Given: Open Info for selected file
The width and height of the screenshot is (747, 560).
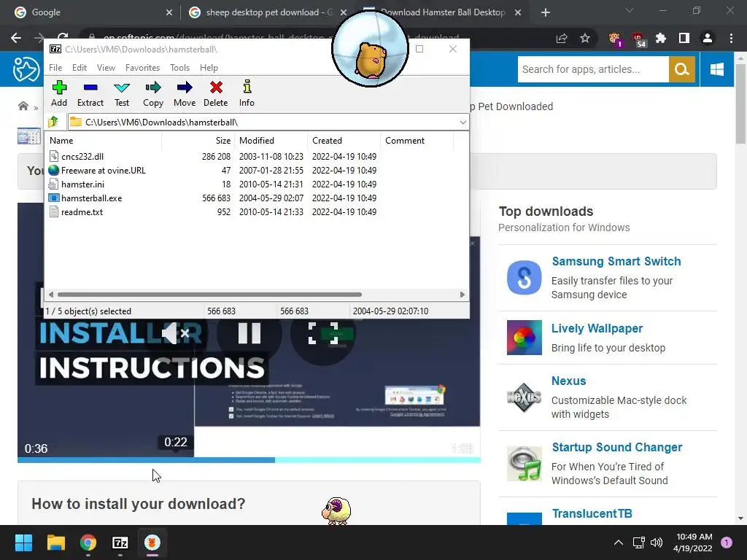Looking at the screenshot, I should coord(247,94).
